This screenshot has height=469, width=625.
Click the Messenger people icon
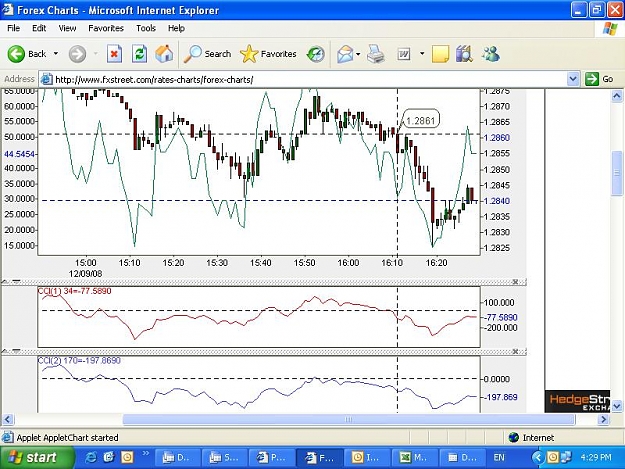(491, 54)
